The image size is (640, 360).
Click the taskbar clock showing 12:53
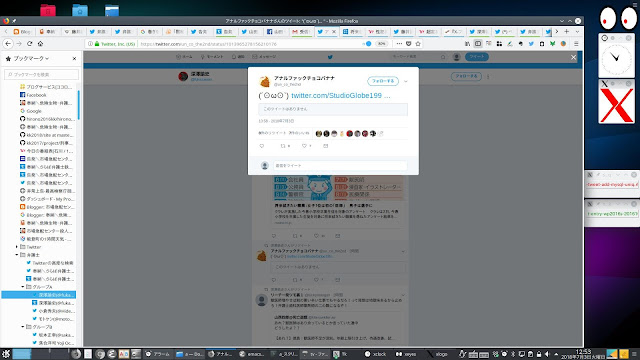(x=583, y=354)
